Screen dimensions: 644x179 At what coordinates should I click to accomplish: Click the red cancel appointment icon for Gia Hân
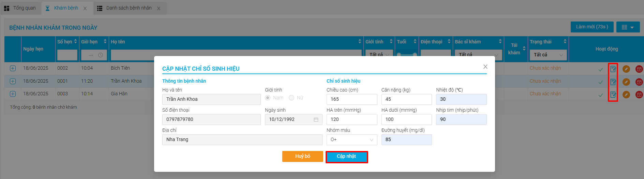(x=639, y=95)
